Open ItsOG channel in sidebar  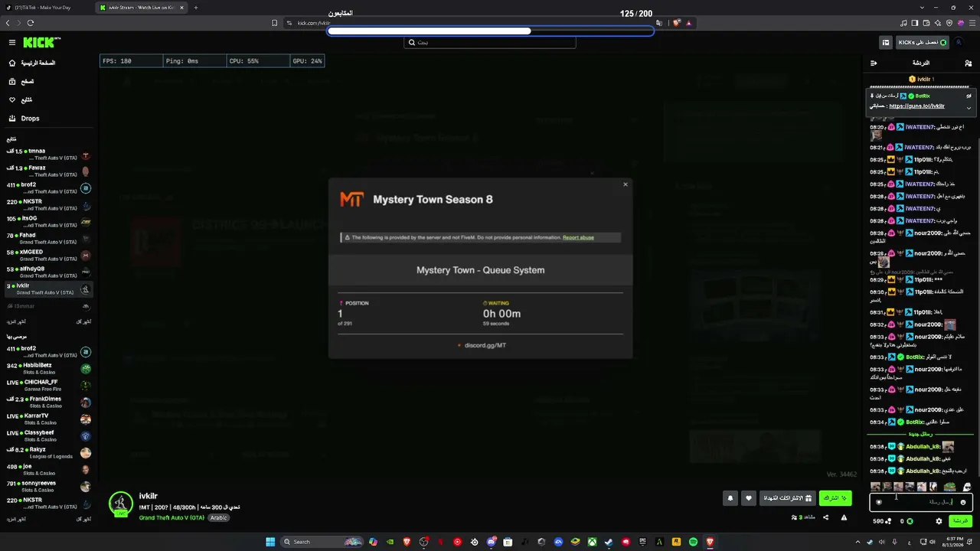49,221
